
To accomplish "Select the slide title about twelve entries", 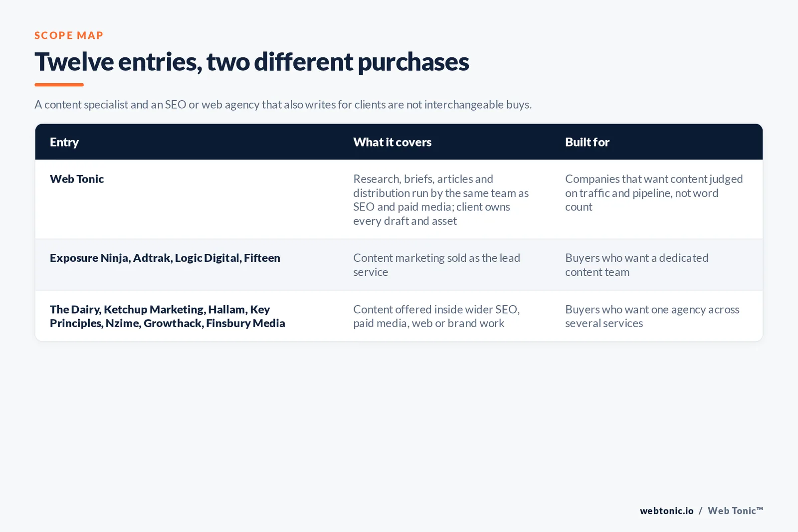I will pos(252,62).
